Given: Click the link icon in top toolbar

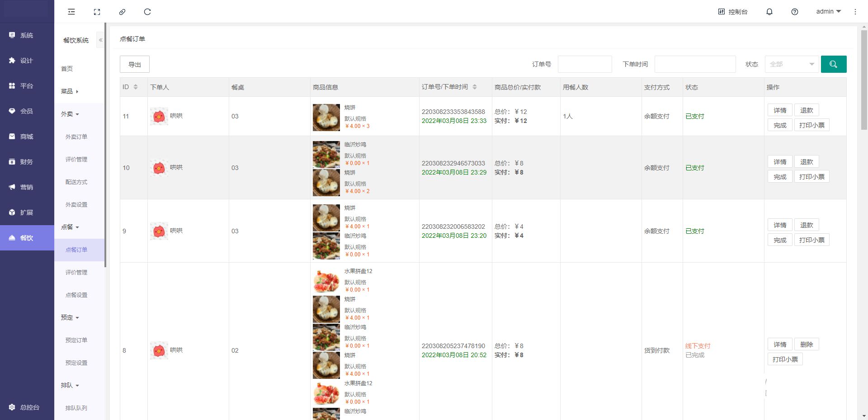Looking at the screenshot, I should 122,12.
